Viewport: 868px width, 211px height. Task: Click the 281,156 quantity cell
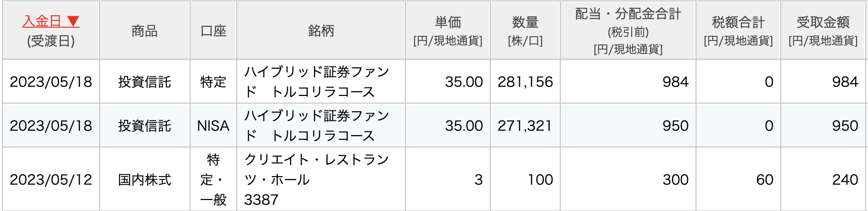click(x=525, y=82)
